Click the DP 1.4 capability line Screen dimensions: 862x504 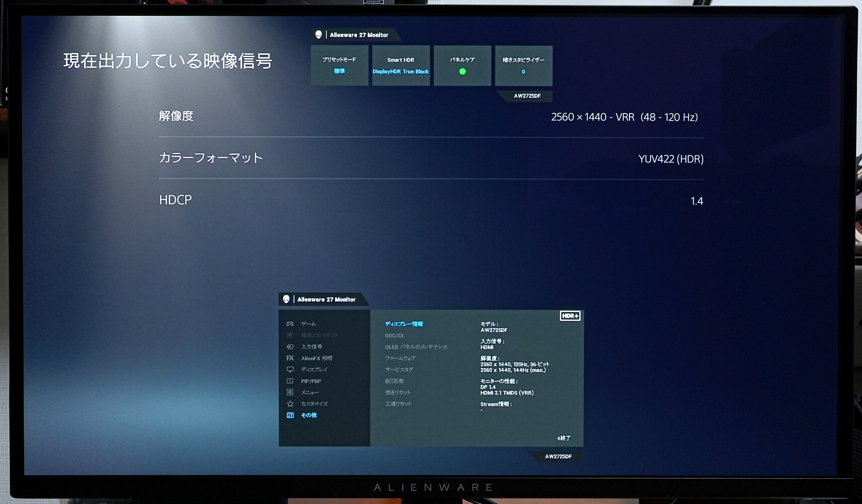[x=488, y=387]
